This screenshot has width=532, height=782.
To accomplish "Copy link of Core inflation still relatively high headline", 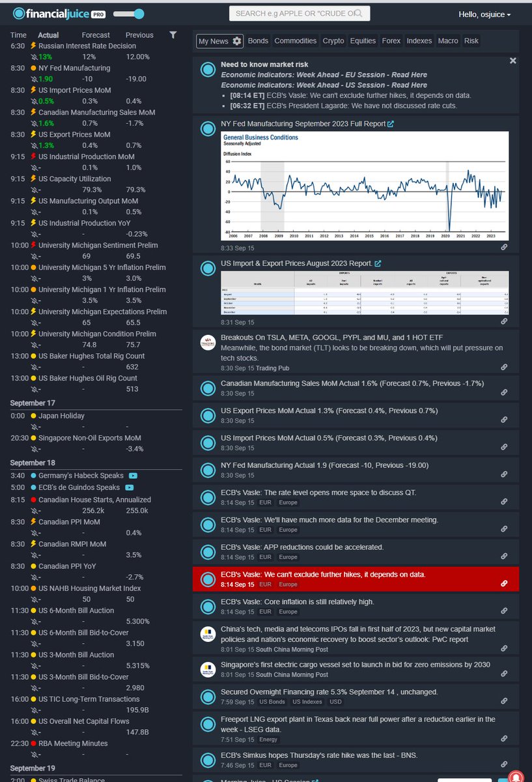I will tap(504, 611).
